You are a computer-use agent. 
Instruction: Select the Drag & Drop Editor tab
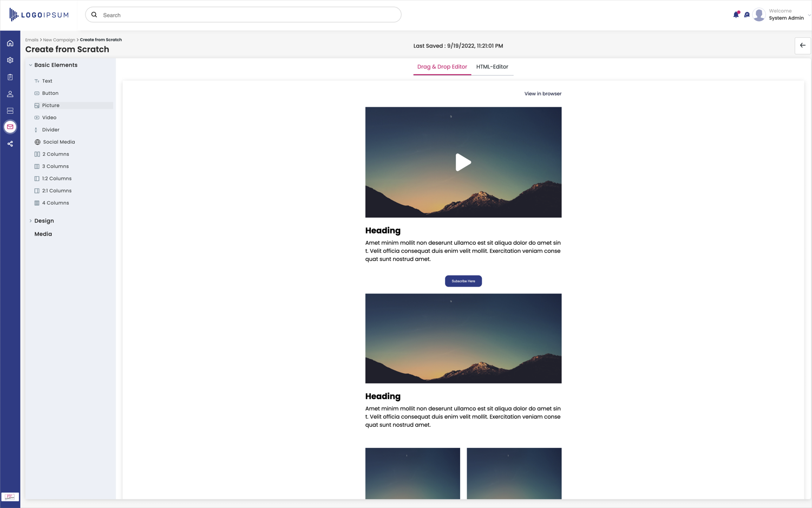click(442, 67)
